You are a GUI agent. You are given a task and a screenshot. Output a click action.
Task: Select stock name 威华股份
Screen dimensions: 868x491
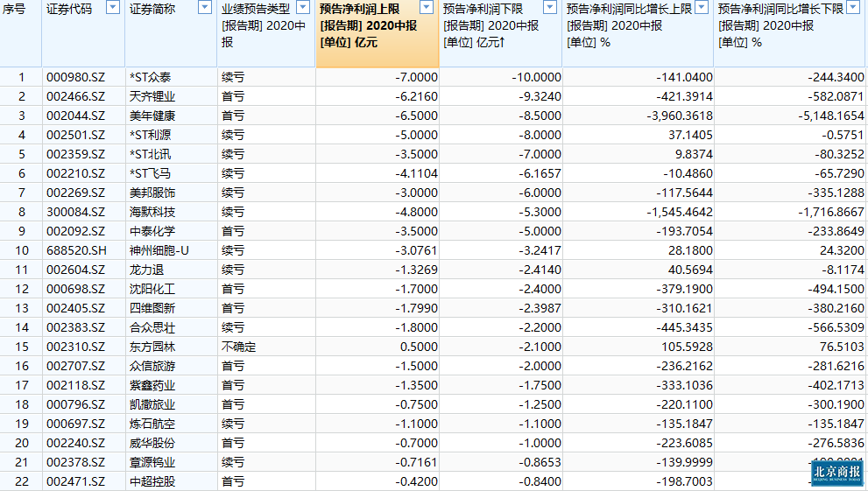(x=152, y=443)
